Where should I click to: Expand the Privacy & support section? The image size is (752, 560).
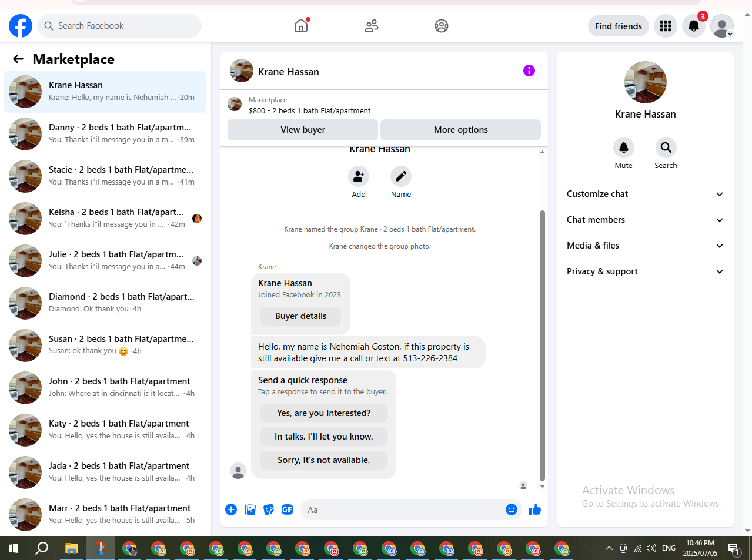(x=645, y=271)
